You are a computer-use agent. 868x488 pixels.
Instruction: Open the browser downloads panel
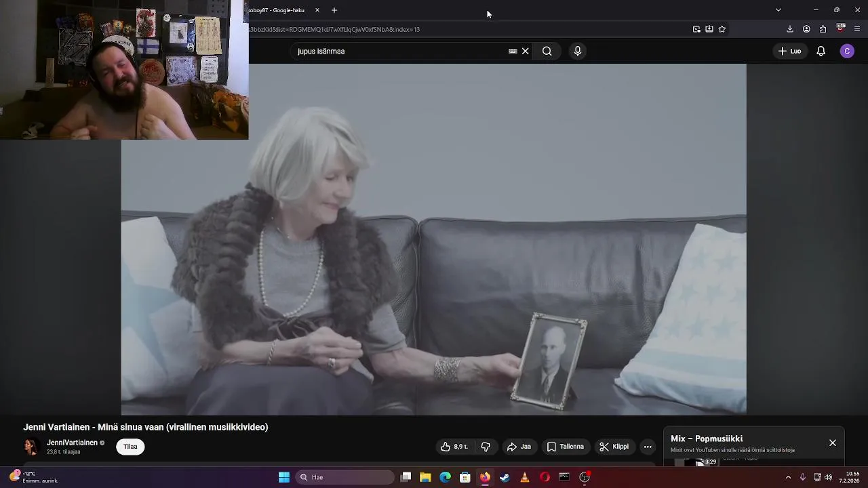[x=790, y=29]
